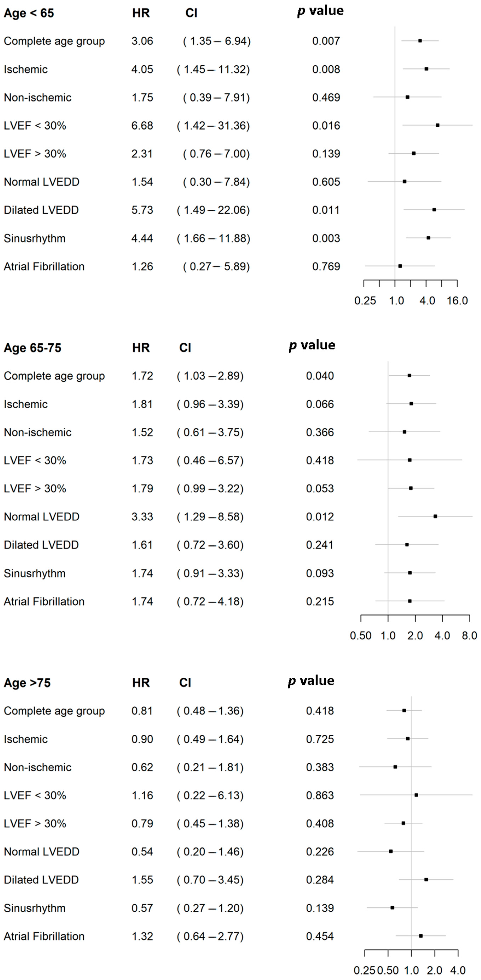
Task: Click the 16.0 axis tick label
Action: click(457, 301)
